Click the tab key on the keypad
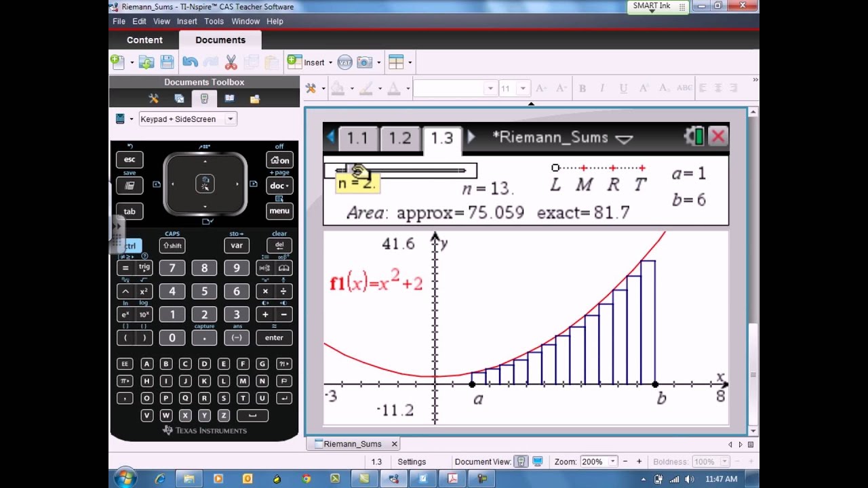Viewport: 868px width, 488px height. (x=130, y=211)
